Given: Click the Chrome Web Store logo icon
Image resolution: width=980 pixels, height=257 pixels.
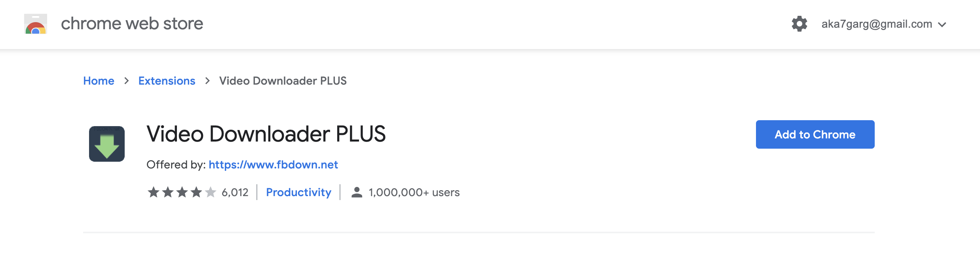Looking at the screenshot, I should (36, 24).
